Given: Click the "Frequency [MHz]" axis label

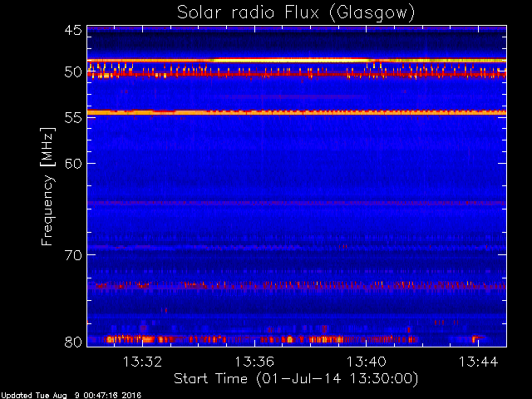Looking at the screenshot, I should (x=47, y=186).
